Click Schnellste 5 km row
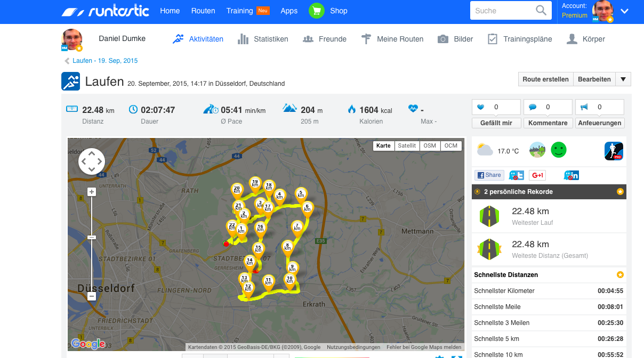Viewport: 644px width, 358px height. 549,339
